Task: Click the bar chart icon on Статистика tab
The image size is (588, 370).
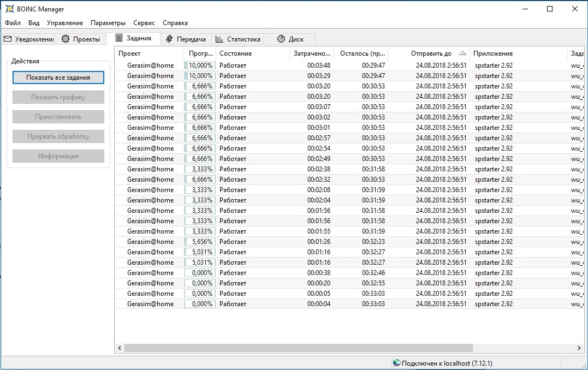Action: click(x=219, y=39)
